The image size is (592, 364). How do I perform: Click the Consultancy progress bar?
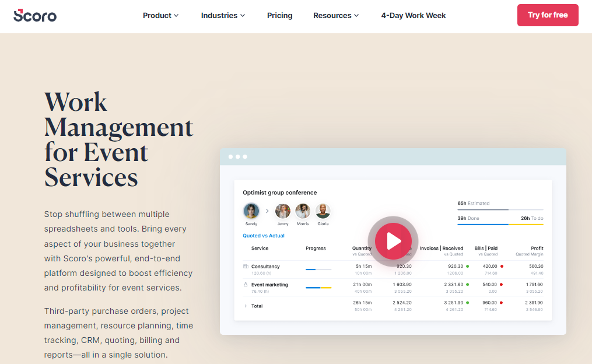tap(318, 269)
